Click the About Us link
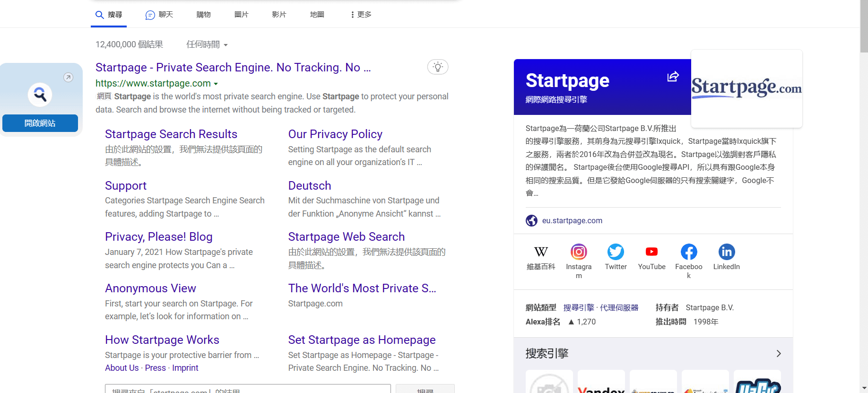The image size is (868, 393). (122, 368)
